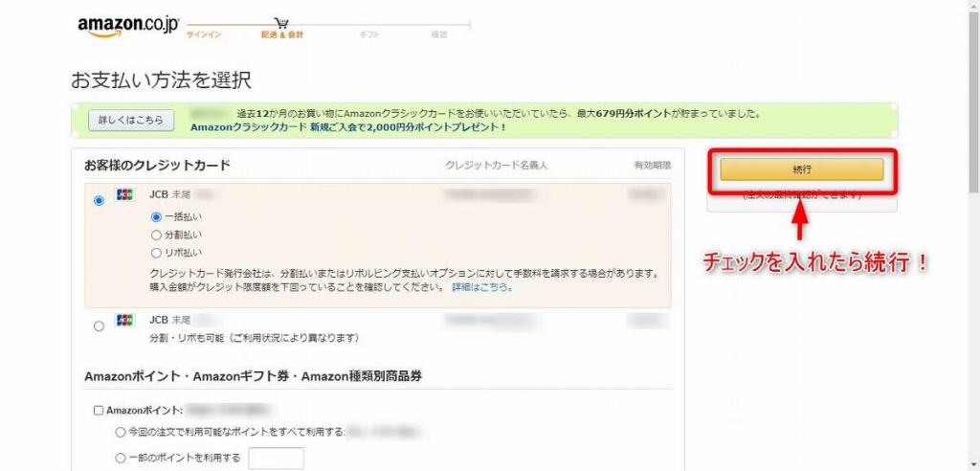Select the second JCB credit card radio button

pyautogui.click(x=100, y=326)
